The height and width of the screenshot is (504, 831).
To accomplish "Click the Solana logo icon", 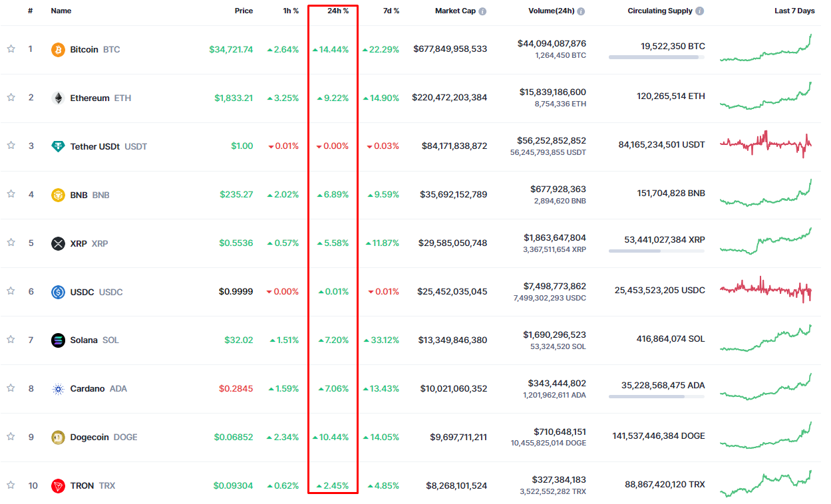I will (x=59, y=340).
